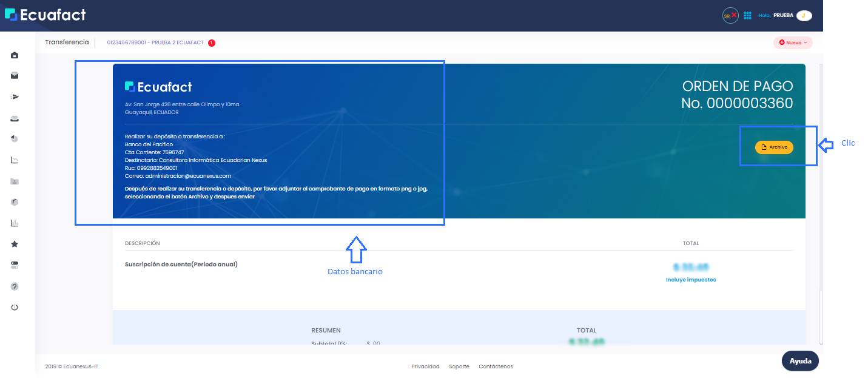Image resolution: width=868 pixels, height=378 pixels.
Task: Follow the Contáctenos link in the footer
Action: coord(496,366)
